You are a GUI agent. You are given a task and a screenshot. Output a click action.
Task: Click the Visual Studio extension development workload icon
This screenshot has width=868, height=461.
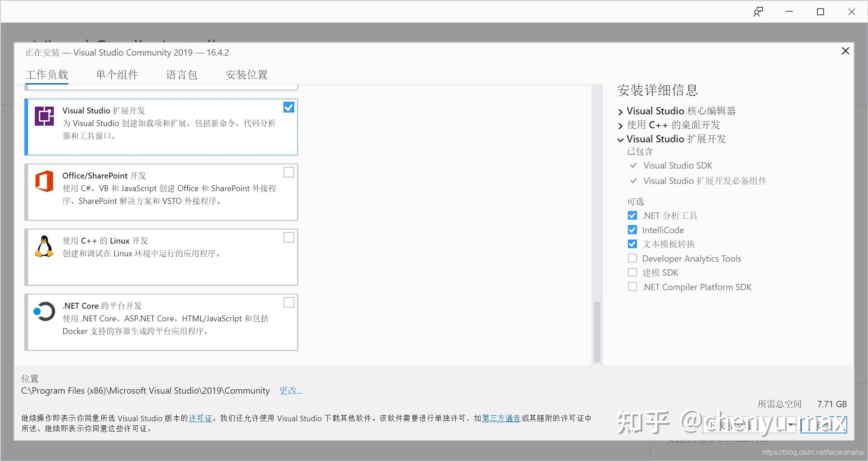click(x=44, y=116)
